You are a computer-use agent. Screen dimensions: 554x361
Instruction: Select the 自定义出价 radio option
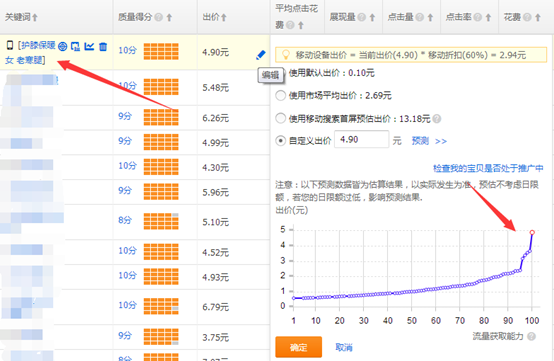(x=280, y=141)
